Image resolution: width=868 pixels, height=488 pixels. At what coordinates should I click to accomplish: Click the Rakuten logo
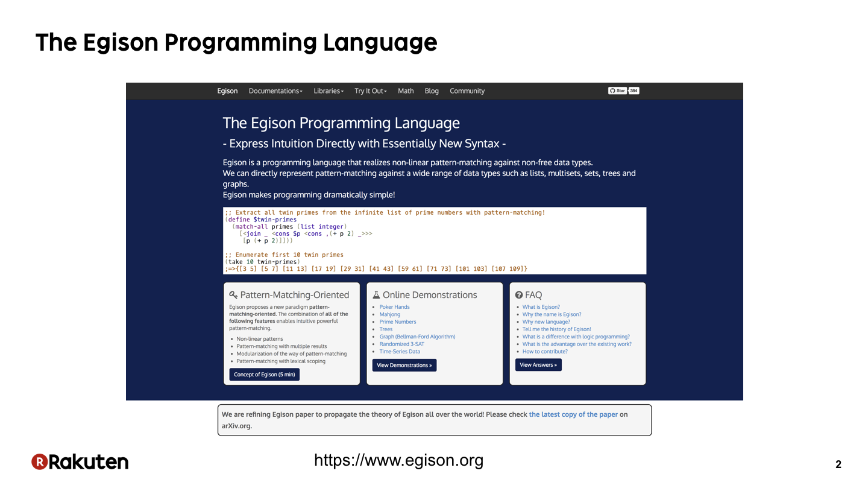80,462
